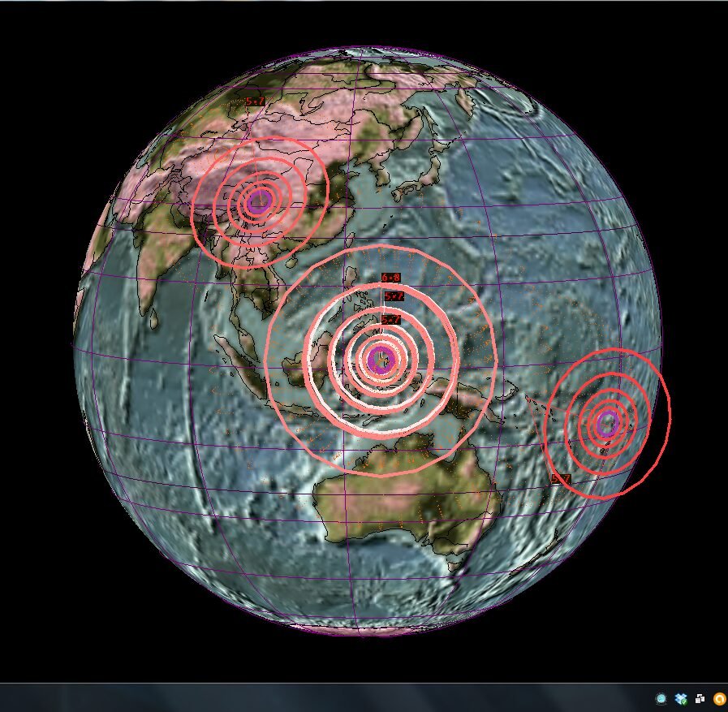Open the orange circular tray icon
Screen dimensions: 728x712
click(720, 698)
